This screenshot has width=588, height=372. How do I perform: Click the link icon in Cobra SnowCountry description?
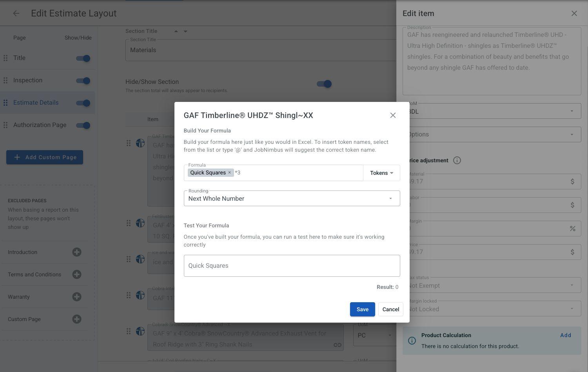(x=337, y=345)
